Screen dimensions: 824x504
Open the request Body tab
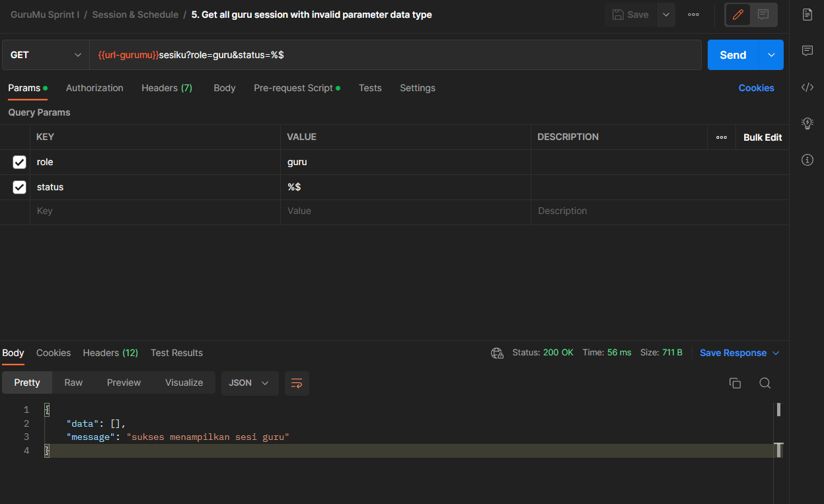point(225,88)
